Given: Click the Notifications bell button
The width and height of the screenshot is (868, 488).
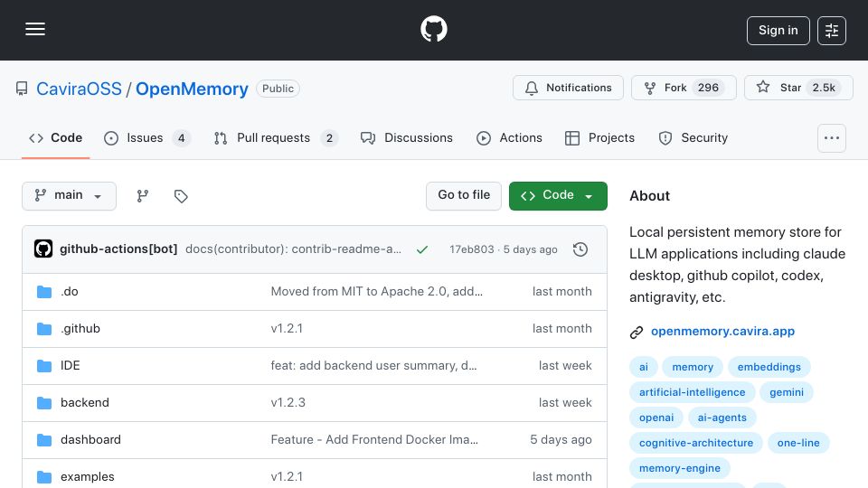Looking at the screenshot, I should pyautogui.click(x=568, y=88).
